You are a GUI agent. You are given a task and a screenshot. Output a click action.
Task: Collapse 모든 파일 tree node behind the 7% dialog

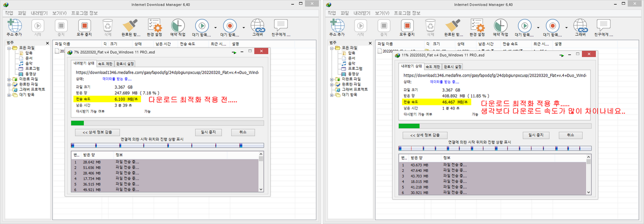[x=9, y=48]
